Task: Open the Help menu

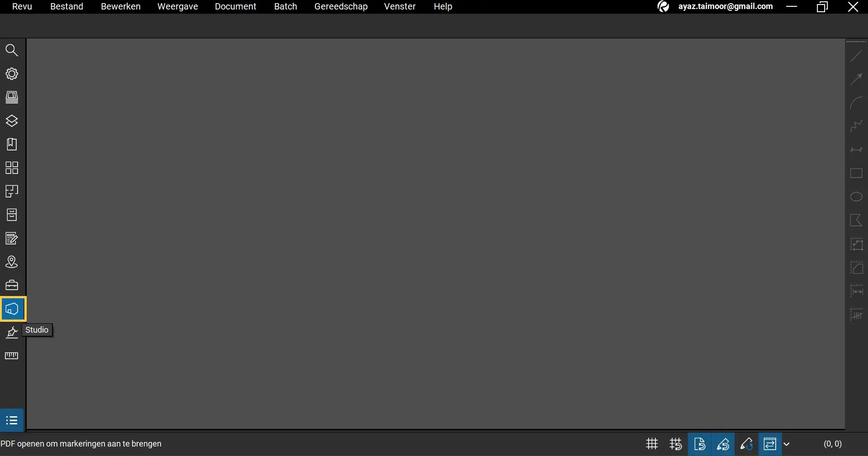Action: click(443, 6)
